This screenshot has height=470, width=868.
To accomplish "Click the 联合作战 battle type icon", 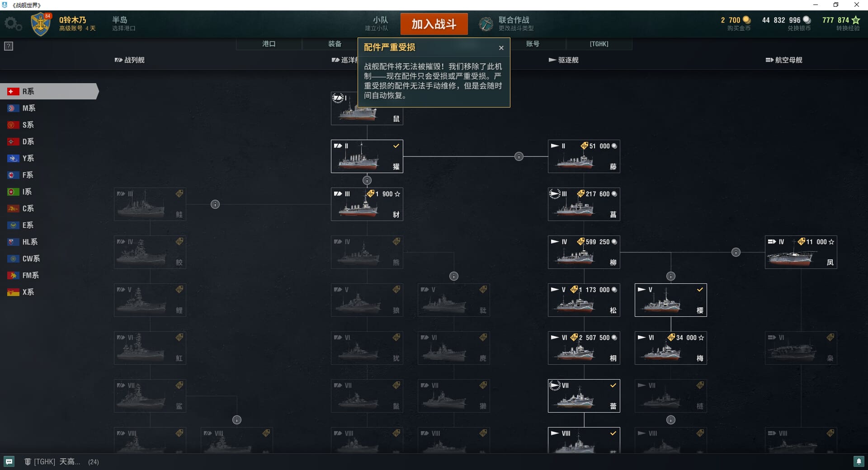I will coord(486,23).
